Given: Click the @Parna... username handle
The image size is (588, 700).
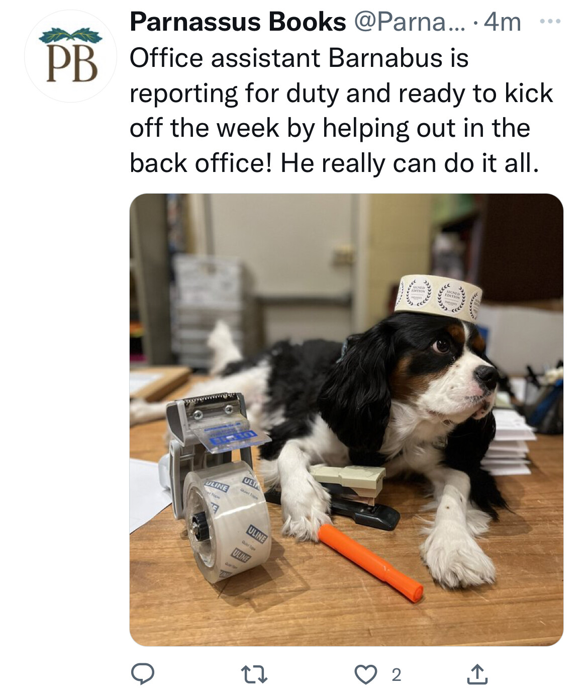Looking at the screenshot, I should coord(410,22).
